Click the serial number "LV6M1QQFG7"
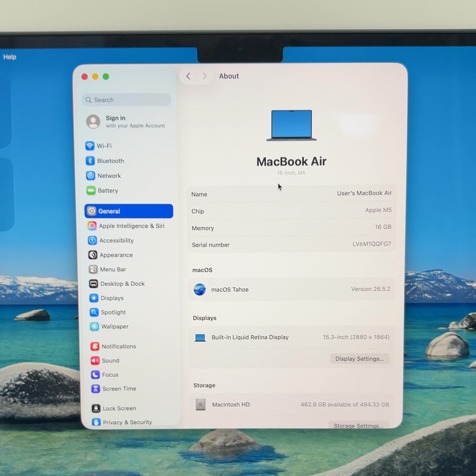Image resolution: width=476 pixels, height=476 pixels. pyautogui.click(x=372, y=244)
